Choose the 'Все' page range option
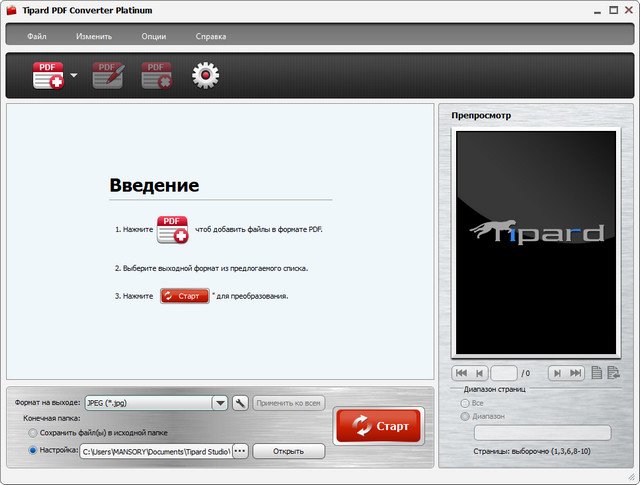The width and height of the screenshot is (640, 485). click(464, 402)
